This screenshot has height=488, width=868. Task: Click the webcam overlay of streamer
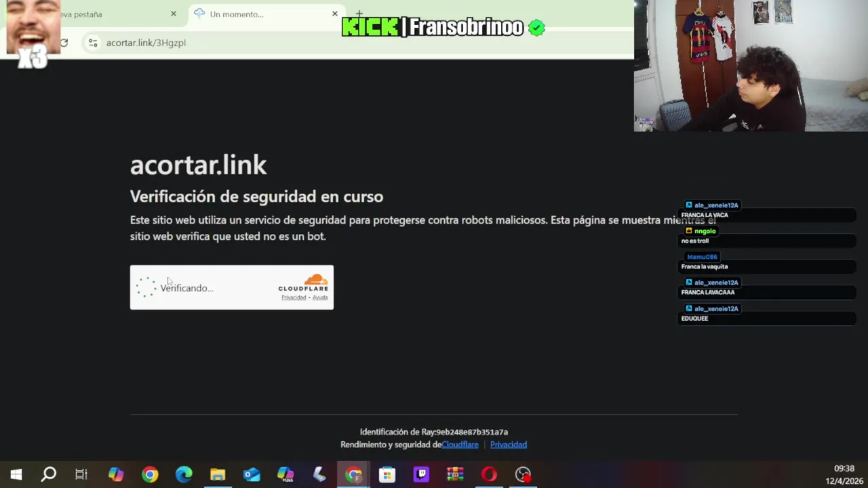point(751,66)
